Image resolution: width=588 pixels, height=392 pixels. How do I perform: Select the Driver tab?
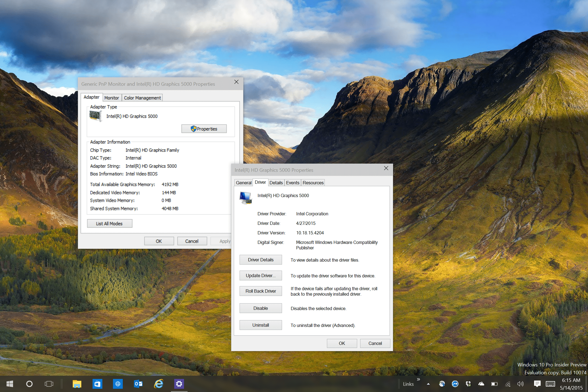pos(260,182)
